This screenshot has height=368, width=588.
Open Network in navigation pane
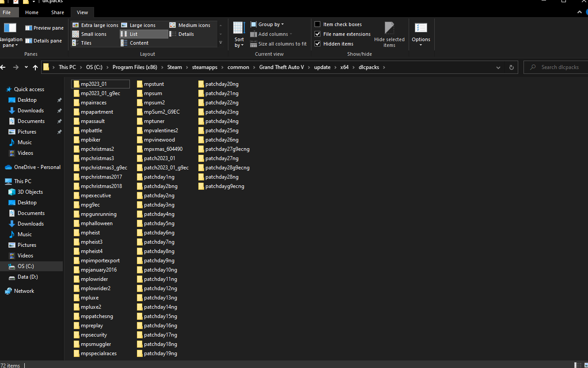[24, 291]
